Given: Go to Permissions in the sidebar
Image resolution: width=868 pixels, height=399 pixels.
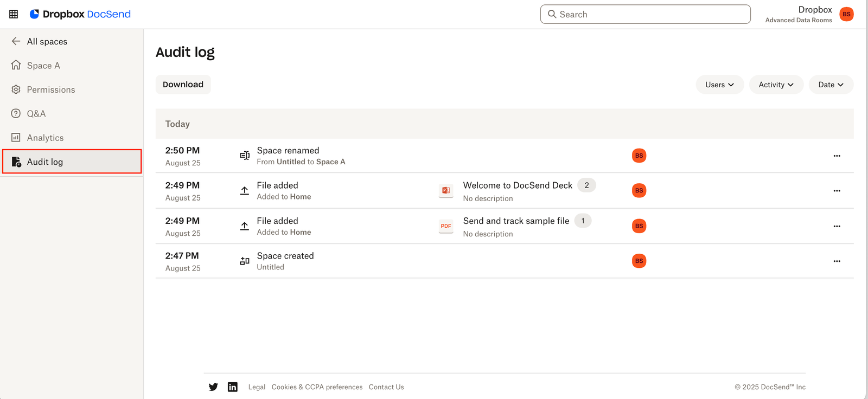Looking at the screenshot, I should (51, 90).
